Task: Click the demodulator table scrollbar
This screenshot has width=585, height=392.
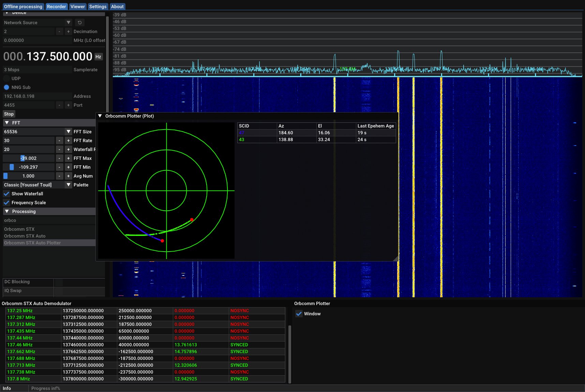Action: coord(290,353)
